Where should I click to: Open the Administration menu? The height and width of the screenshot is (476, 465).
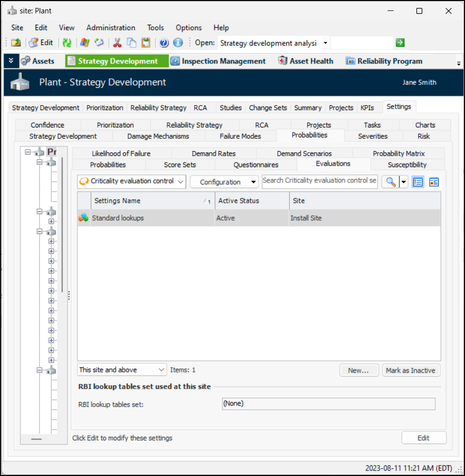(111, 28)
